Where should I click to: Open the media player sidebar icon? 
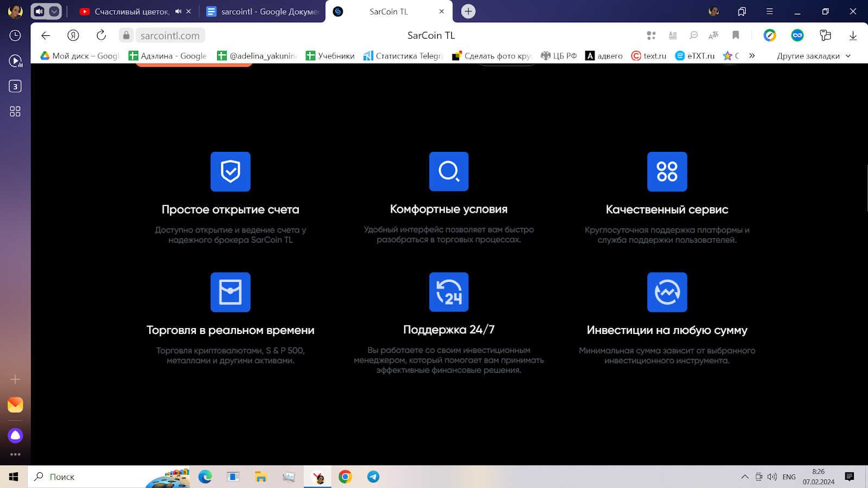(15, 61)
